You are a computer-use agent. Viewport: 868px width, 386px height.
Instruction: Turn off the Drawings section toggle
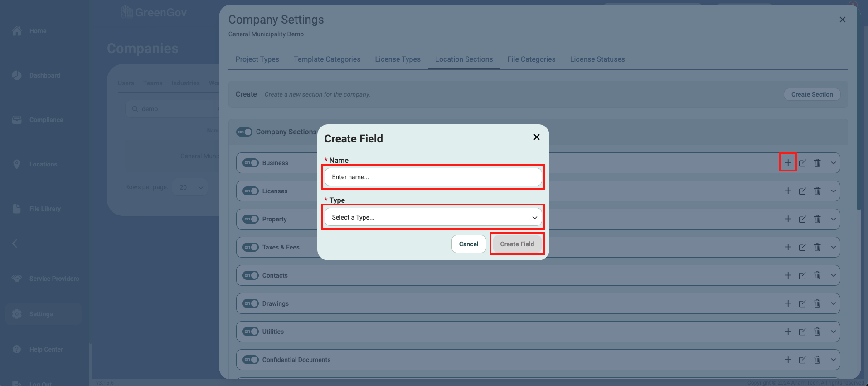(250, 303)
